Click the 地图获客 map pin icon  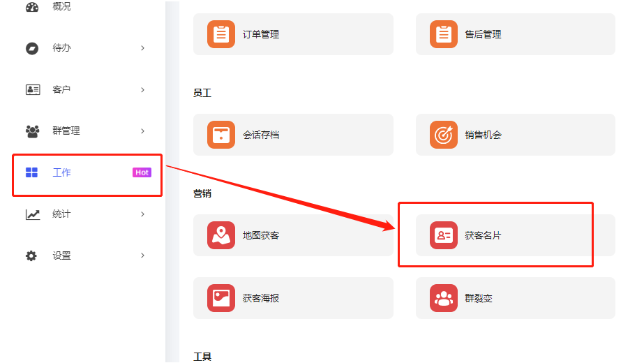tap(221, 235)
